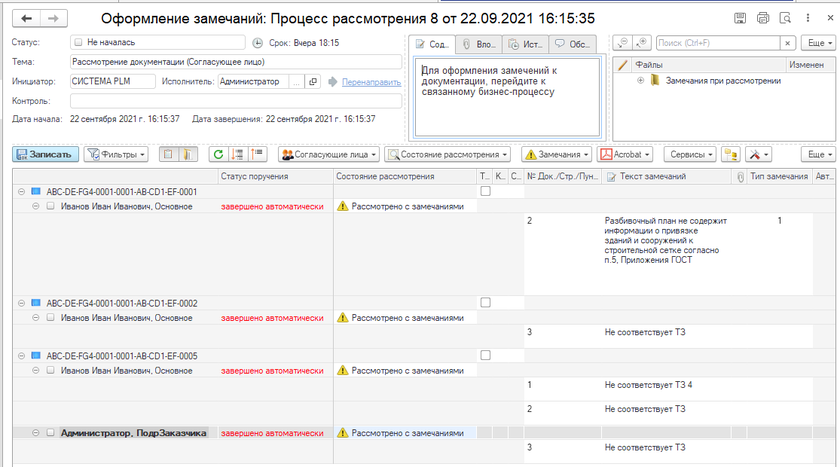840x467 pixels.
Task: Click the save diskette icon in title bar
Action: click(x=740, y=19)
